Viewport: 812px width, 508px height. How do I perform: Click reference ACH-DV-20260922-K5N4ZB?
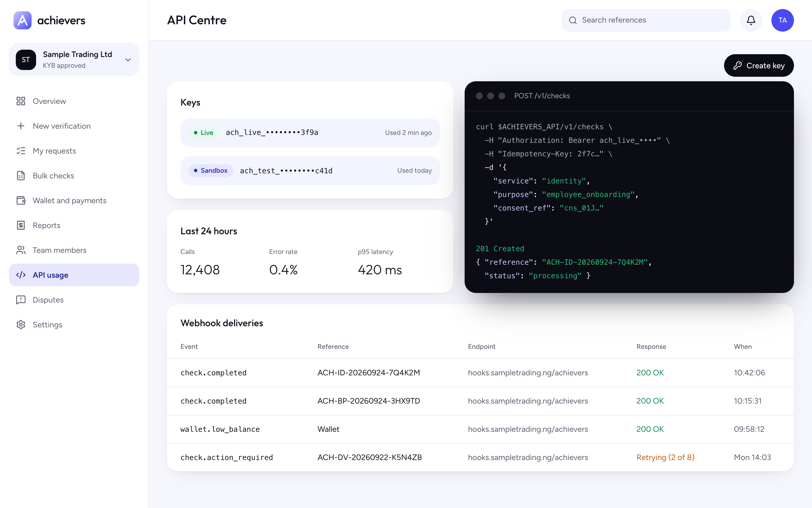point(370,457)
